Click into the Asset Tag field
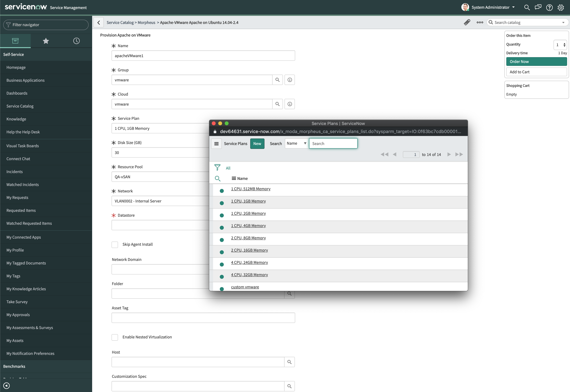 [203, 318]
